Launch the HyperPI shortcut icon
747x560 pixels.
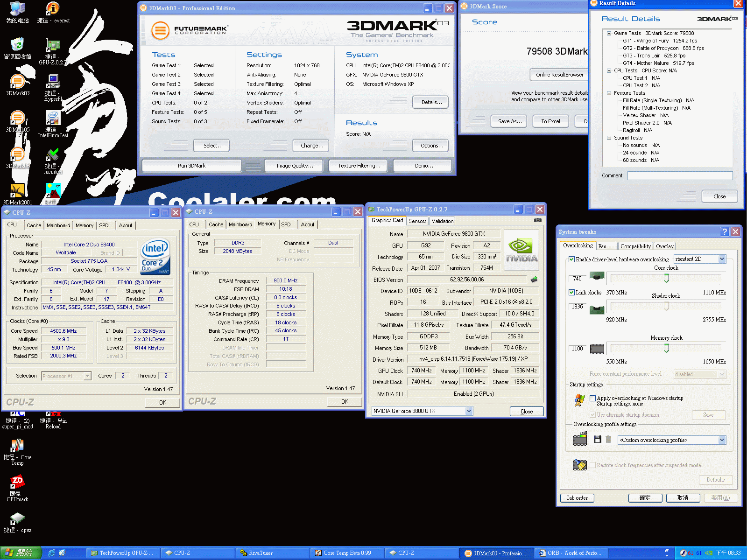pyautogui.click(x=53, y=88)
